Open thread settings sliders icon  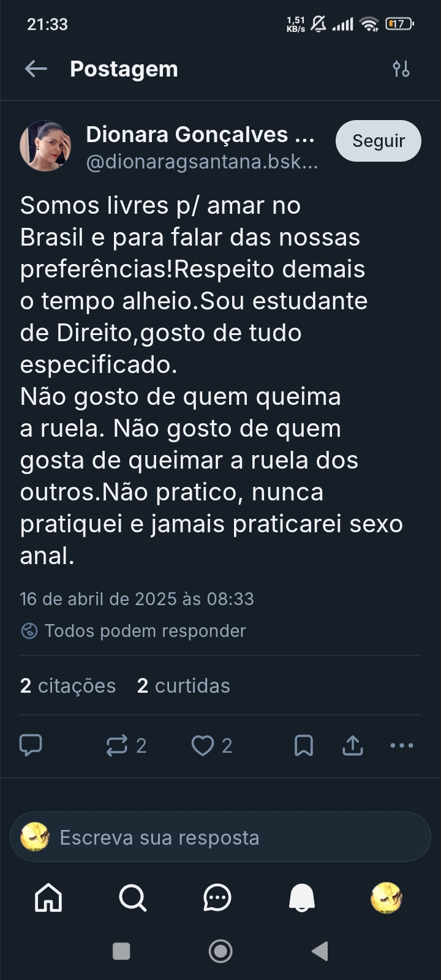(x=401, y=69)
